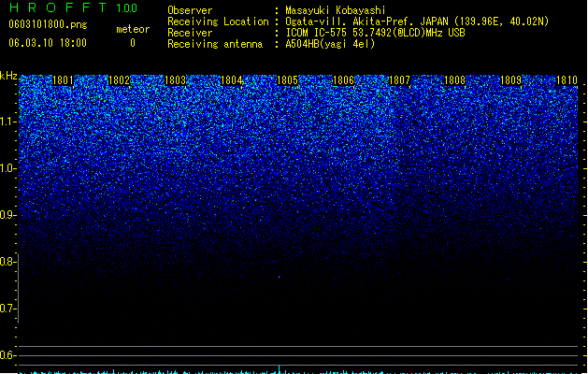Click the 1.0 kHz axis label
This screenshot has height=374, width=588.
[x=8, y=168]
